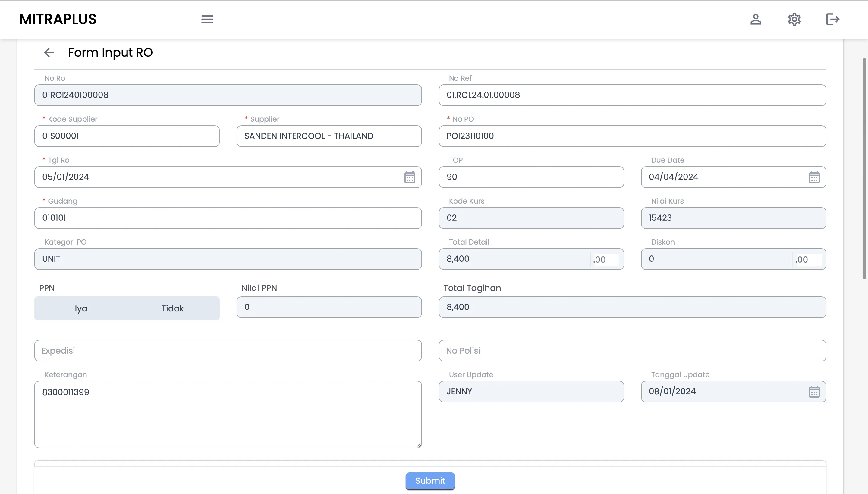Click the MITRAPLUS logo
Screen dimensions: 868x494
tap(58, 19)
